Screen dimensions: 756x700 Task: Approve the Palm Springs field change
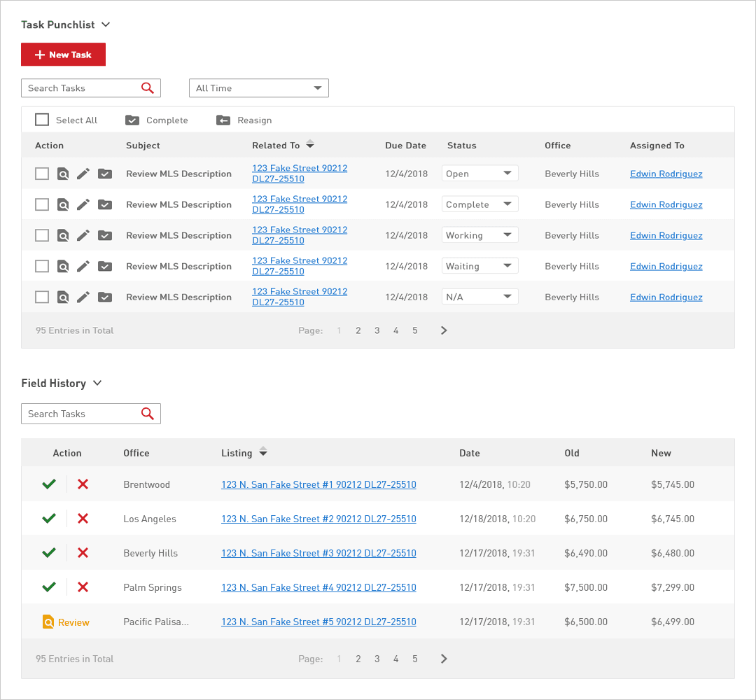[49, 587]
